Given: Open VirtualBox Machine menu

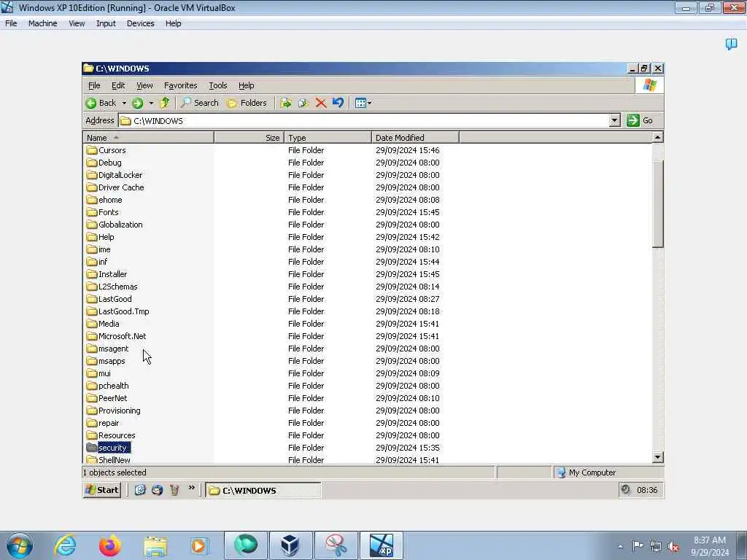Looking at the screenshot, I should [42, 23].
